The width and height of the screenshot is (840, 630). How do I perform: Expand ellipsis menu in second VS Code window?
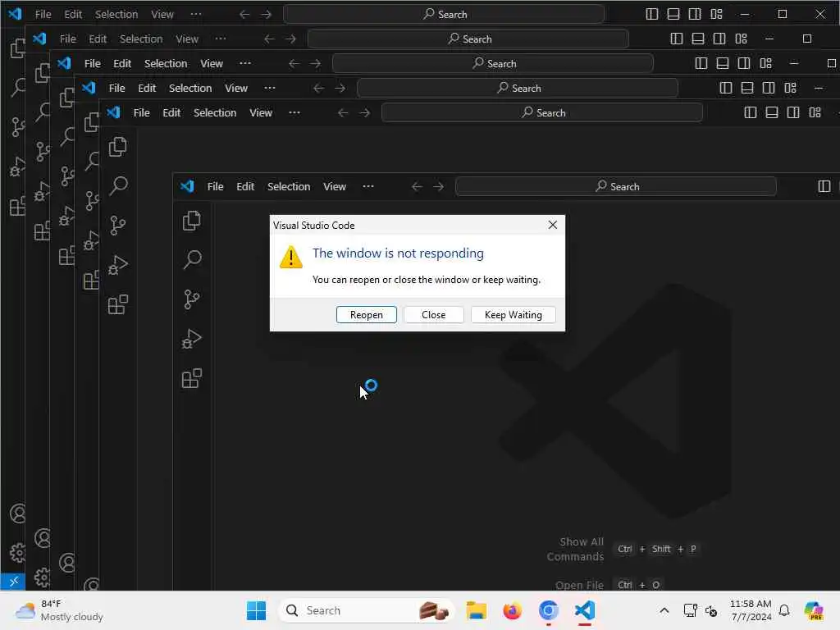(x=294, y=112)
